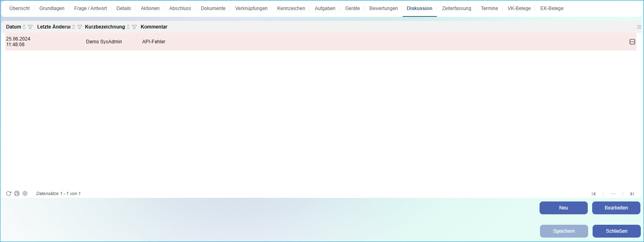Click the Bearbeiten button
The height and width of the screenshot is (242, 644).
pos(616,208)
